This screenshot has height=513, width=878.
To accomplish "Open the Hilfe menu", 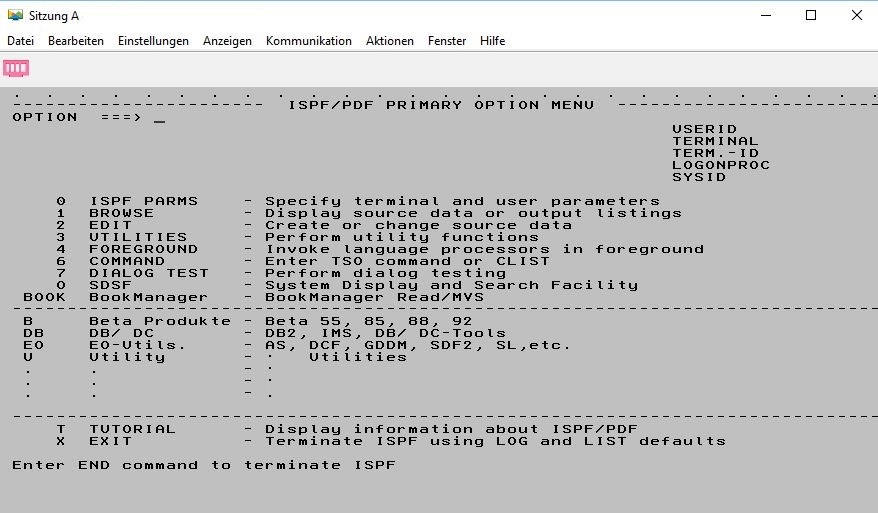I will pyautogui.click(x=492, y=41).
